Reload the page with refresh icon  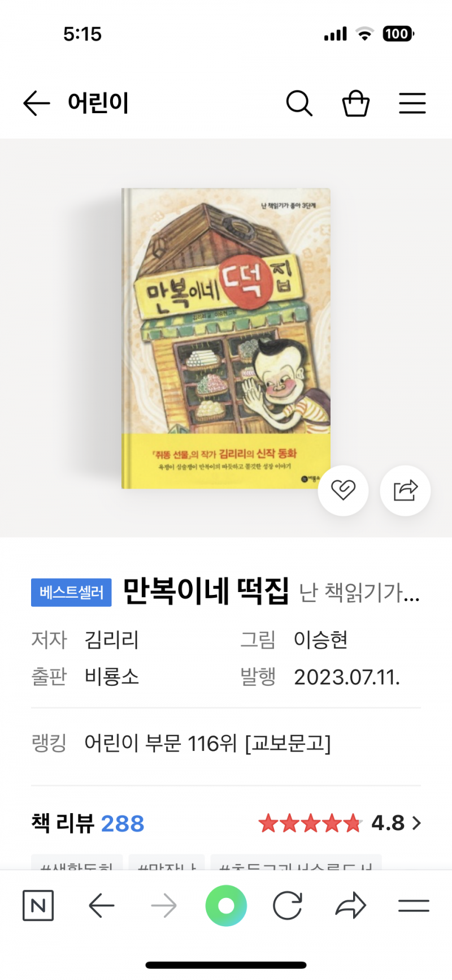click(288, 906)
